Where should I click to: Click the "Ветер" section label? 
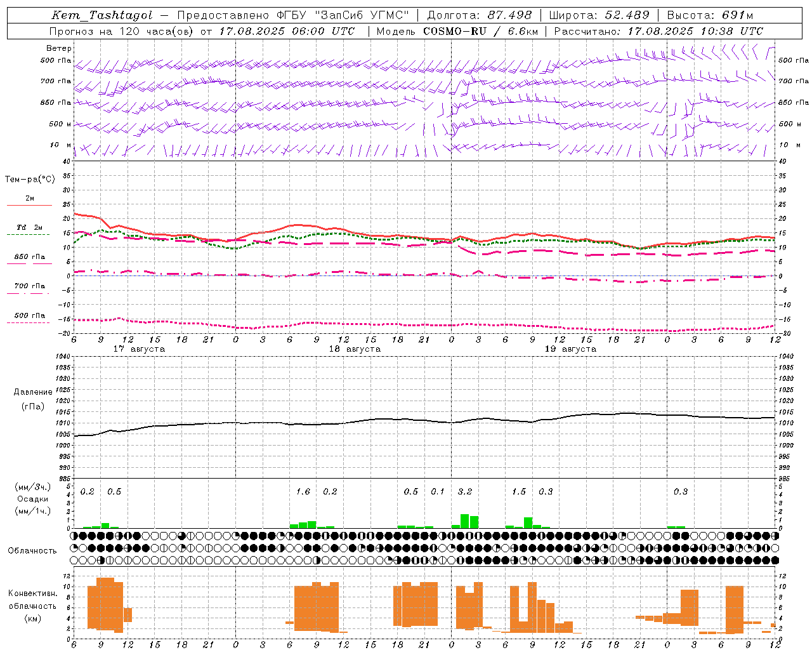click(59, 48)
